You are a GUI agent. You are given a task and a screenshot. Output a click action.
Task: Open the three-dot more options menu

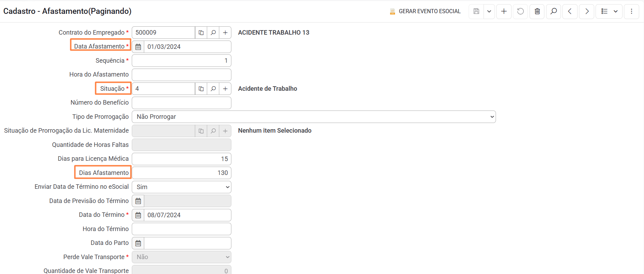632,11
